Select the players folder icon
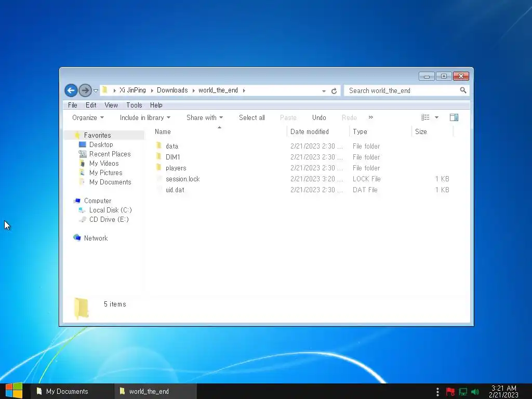Viewport: 532px width, 399px height. (159, 168)
